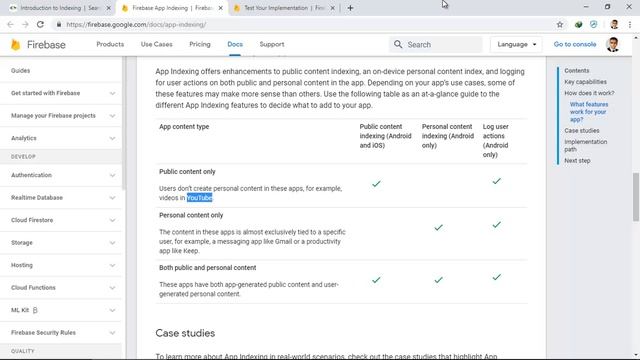Expand the ML Kit section chevron
The image size is (640, 360).
tap(112, 310)
